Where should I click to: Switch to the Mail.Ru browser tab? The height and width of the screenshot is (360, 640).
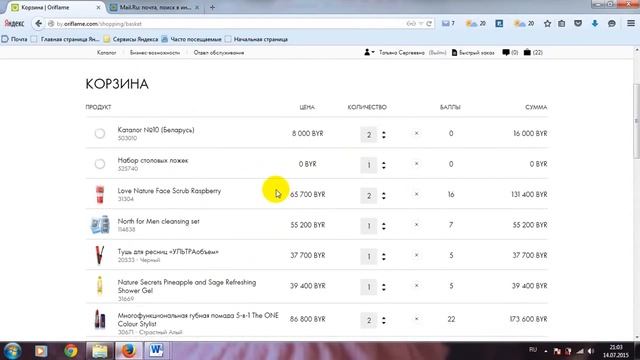(x=154, y=7)
